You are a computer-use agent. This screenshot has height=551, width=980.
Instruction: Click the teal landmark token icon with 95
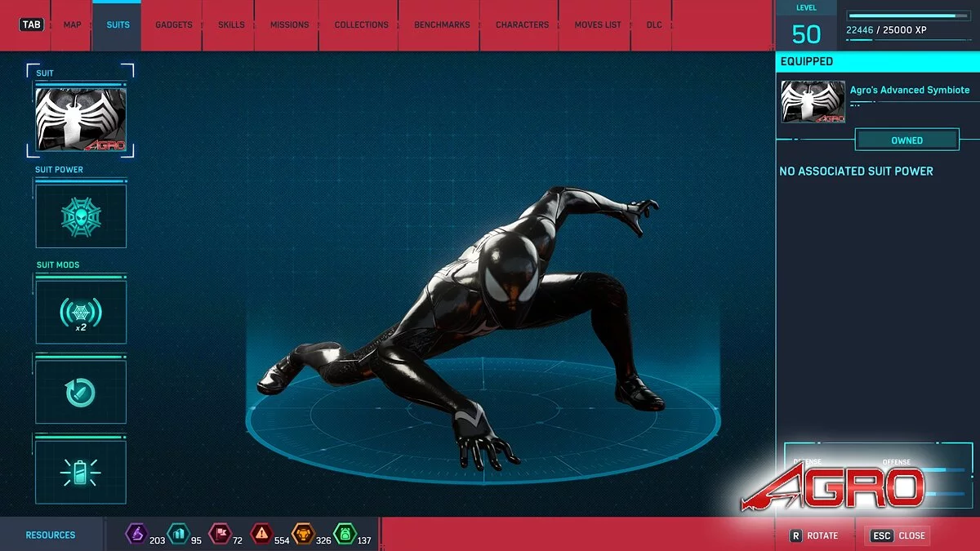click(x=178, y=534)
